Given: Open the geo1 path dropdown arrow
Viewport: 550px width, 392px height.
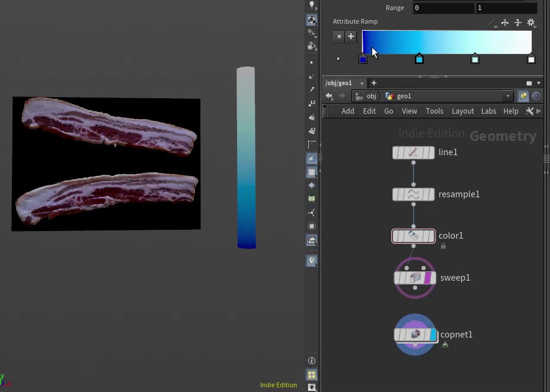Looking at the screenshot, I should (507, 96).
